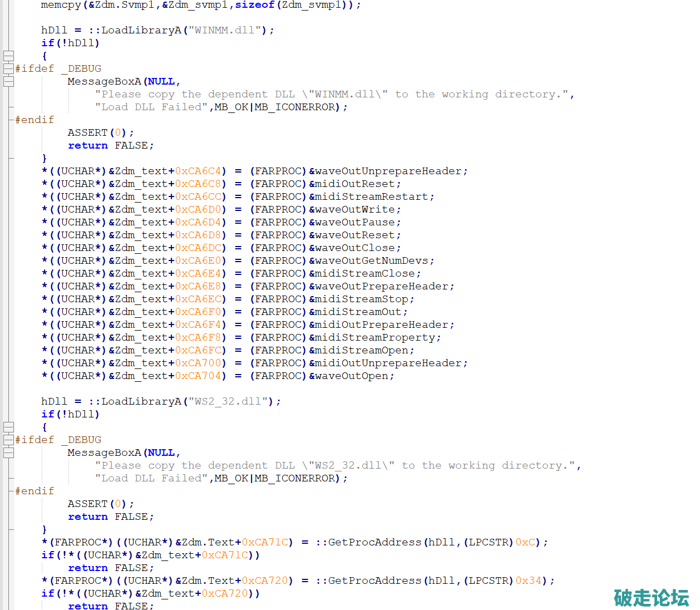Click the waveOutOpen function name
The width and height of the screenshot is (700, 610).
tap(352, 376)
